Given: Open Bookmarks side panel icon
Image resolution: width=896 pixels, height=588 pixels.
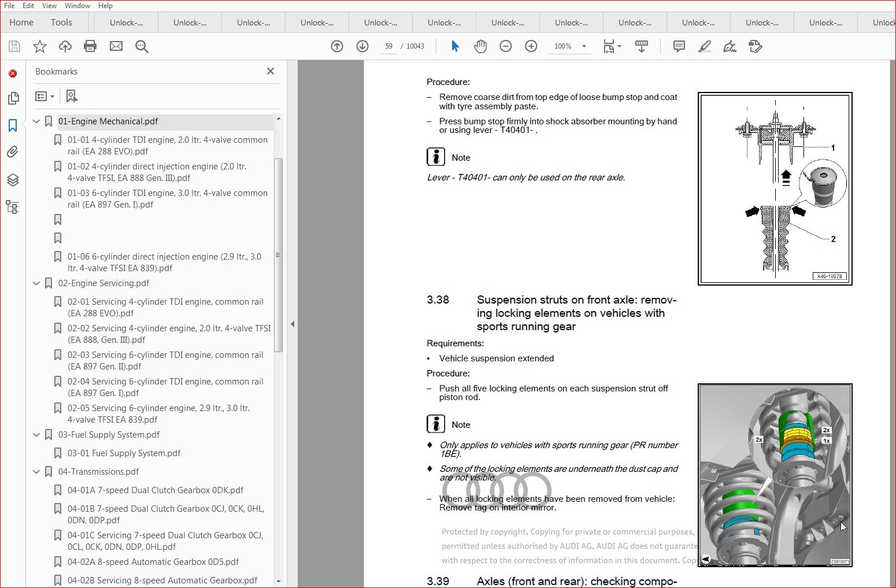Looking at the screenshot, I should click(x=13, y=125).
